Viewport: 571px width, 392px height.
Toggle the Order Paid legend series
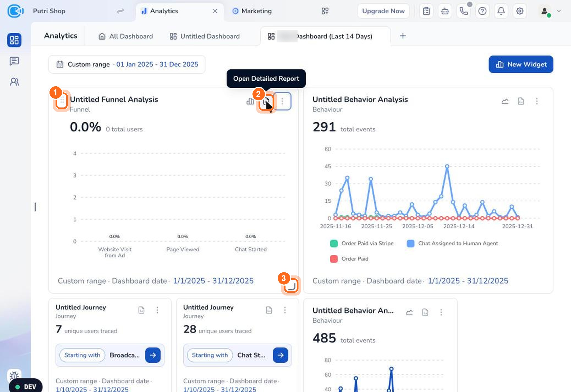pos(349,259)
